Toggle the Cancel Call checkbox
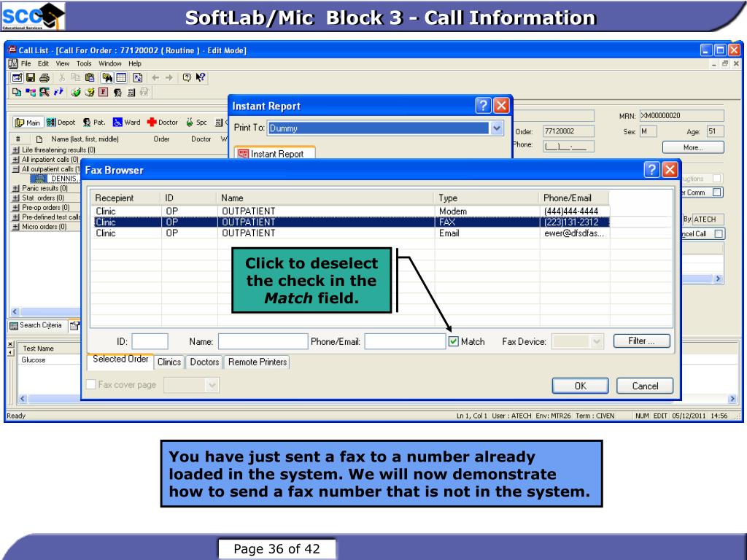This screenshot has height=560, width=747. [x=719, y=234]
